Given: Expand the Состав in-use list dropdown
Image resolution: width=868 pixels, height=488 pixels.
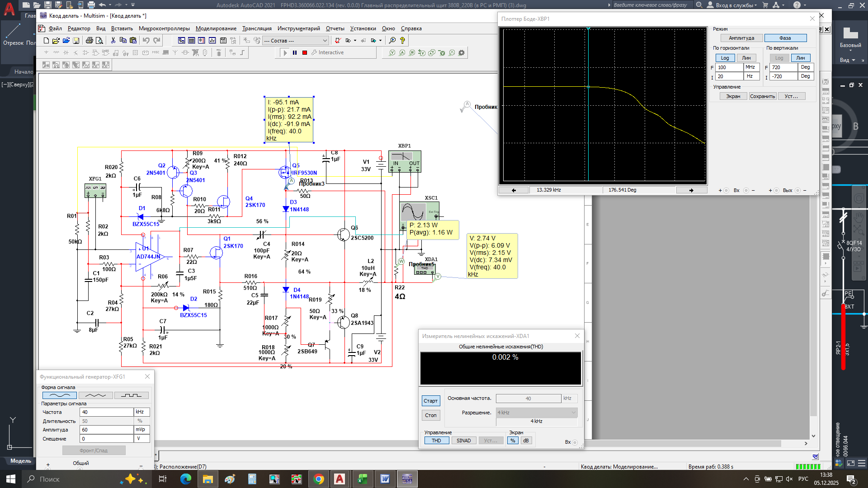Looking at the screenshot, I should click(325, 41).
